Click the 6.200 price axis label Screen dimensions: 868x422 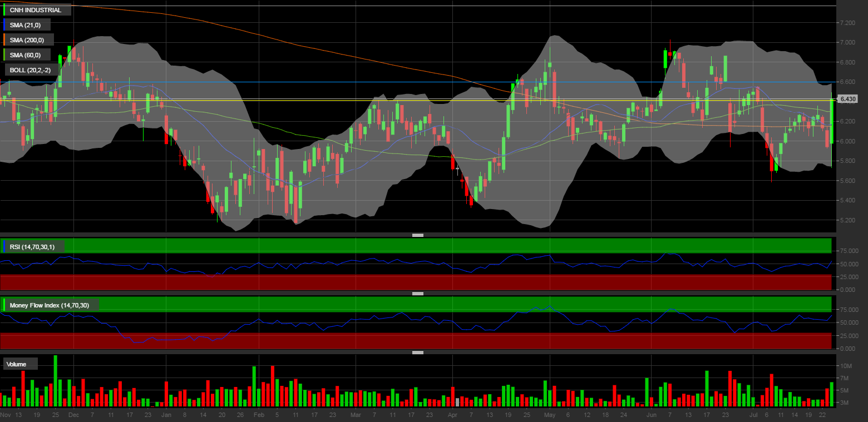click(x=847, y=122)
